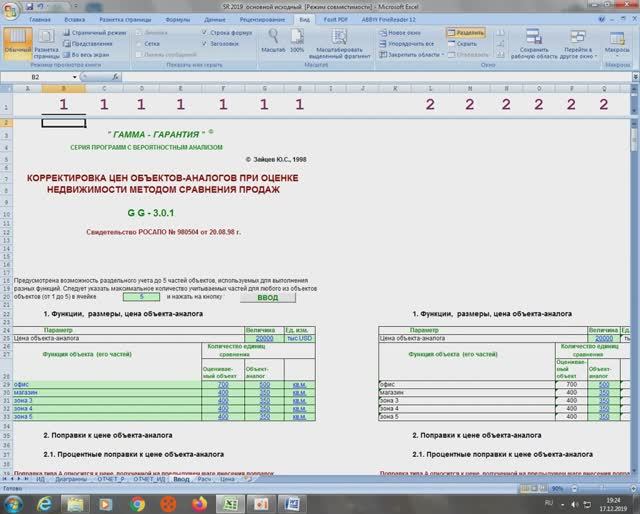Screen dimensions: 640x514
Task: Click the volume speaker tray icon
Action: tap(575, 505)
